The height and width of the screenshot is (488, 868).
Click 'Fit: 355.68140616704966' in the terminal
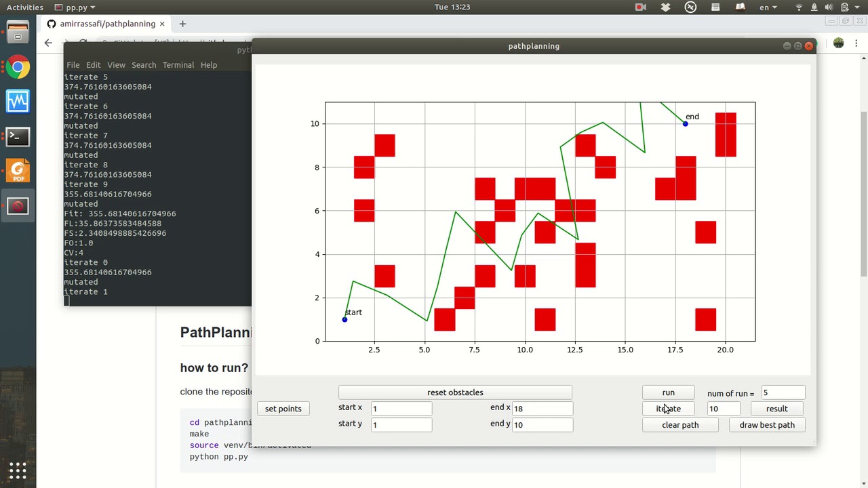coord(120,213)
